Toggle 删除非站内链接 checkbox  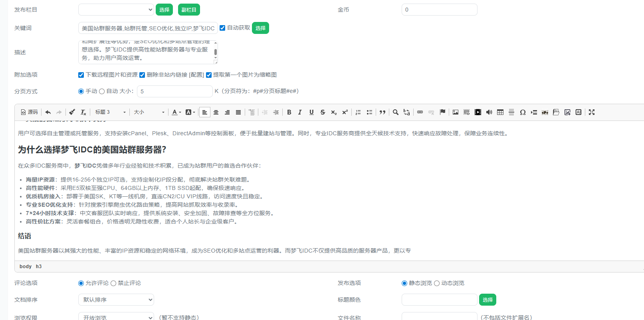(x=142, y=75)
